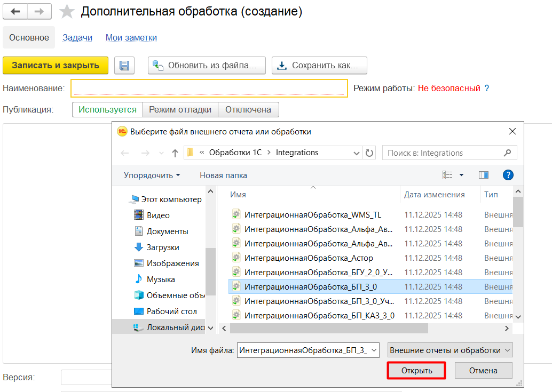Open file type filter Внешние отчеты и обработки
Image resolution: width=552 pixels, height=392 pixels.
click(450, 350)
